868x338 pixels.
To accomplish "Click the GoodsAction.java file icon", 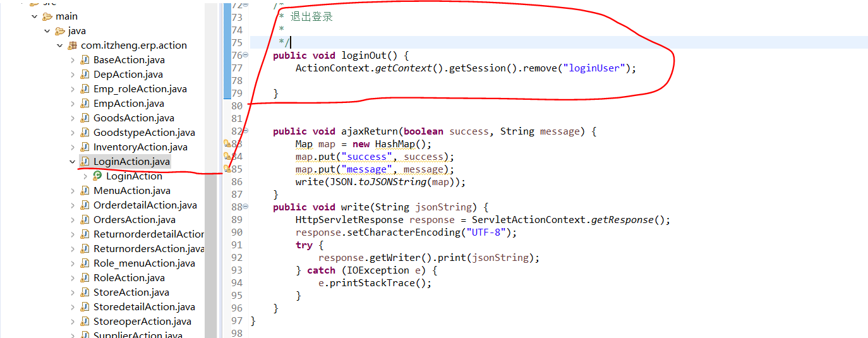I will click(85, 118).
